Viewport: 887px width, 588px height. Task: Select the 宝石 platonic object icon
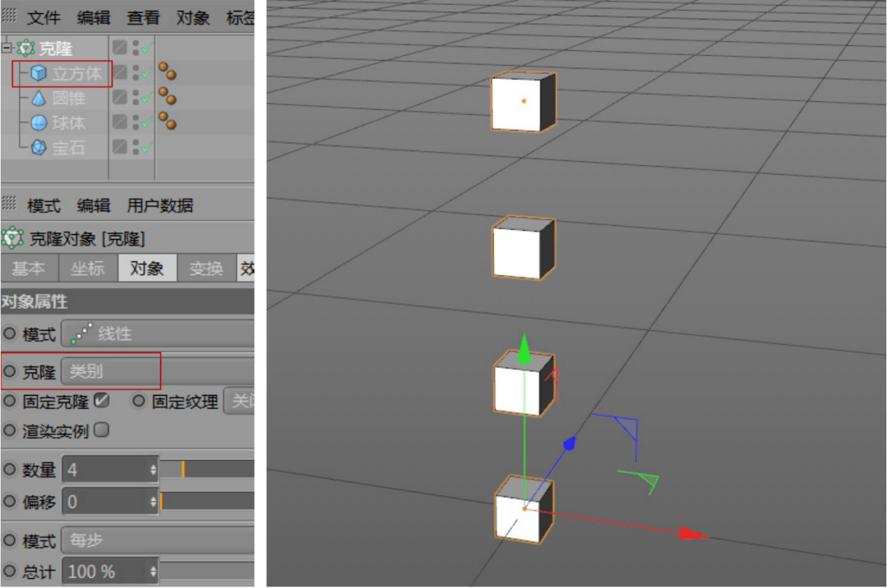(39, 148)
